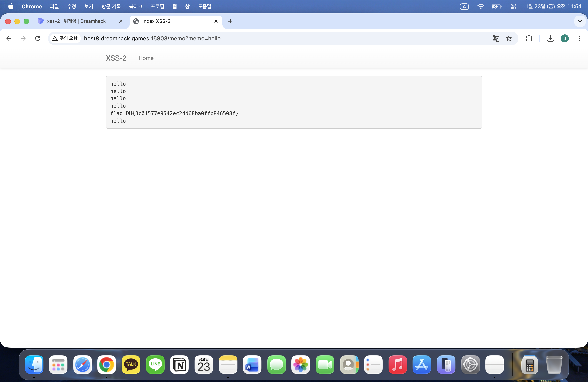588x382 pixels.
Task: Open the Chrome three-dot menu
Action: 579,38
